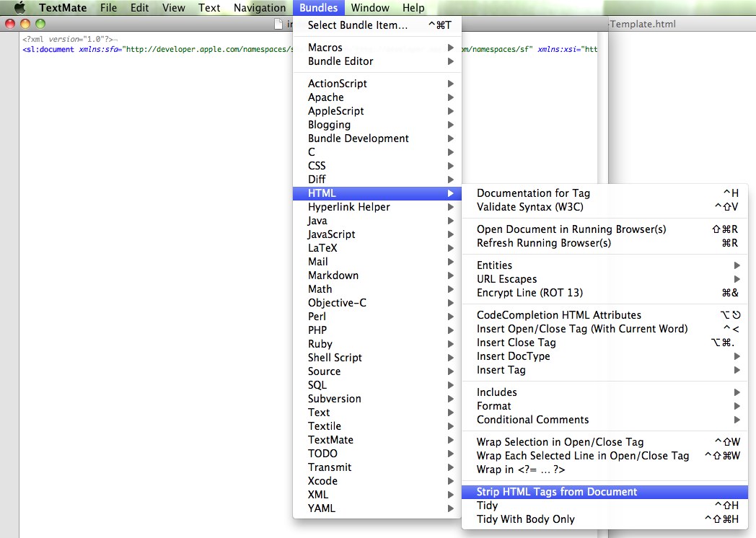Choose Refresh Running Browser(s)
This screenshot has width=756, height=538.
coord(605,243)
